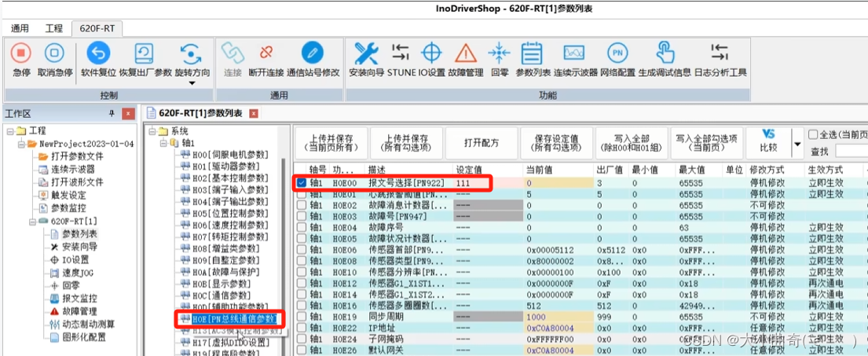Click 同步周期 current value 1000
This screenshot has height=356, width=868.
pyautogui.click(x=559, y=317)
